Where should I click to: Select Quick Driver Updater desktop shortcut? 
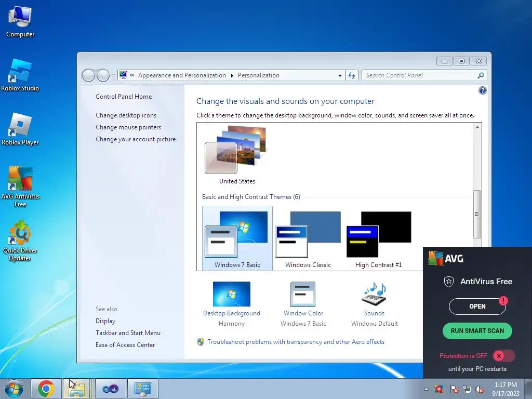click(20, 241)
